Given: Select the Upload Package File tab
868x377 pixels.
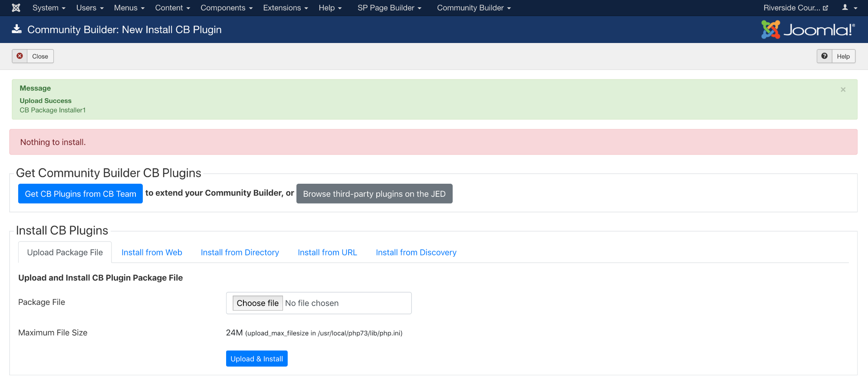Looking at the screenshot, I should 65,252.
